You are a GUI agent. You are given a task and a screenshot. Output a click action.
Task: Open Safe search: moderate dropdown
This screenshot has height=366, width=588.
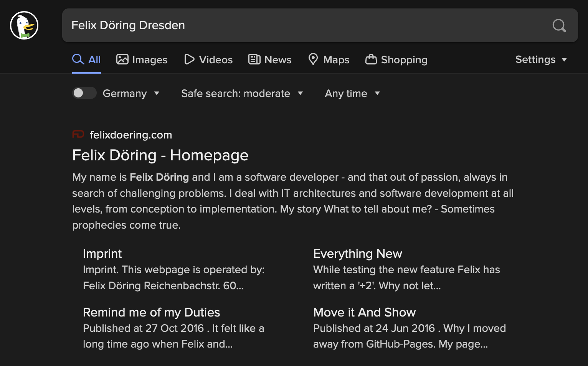pos(242,93)
